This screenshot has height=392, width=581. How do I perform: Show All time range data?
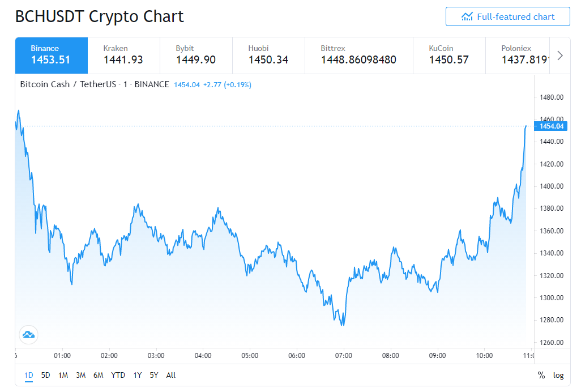pos(171,376)
